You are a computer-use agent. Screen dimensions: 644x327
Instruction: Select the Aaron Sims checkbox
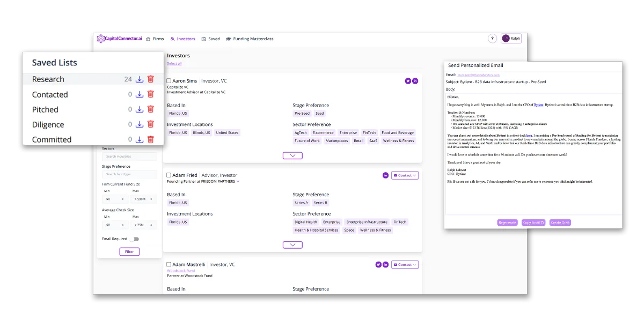(169, 81)
